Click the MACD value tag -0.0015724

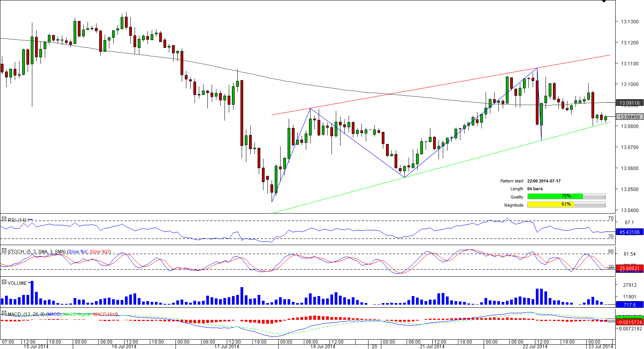pyautogui.click(x=630, y=322)
